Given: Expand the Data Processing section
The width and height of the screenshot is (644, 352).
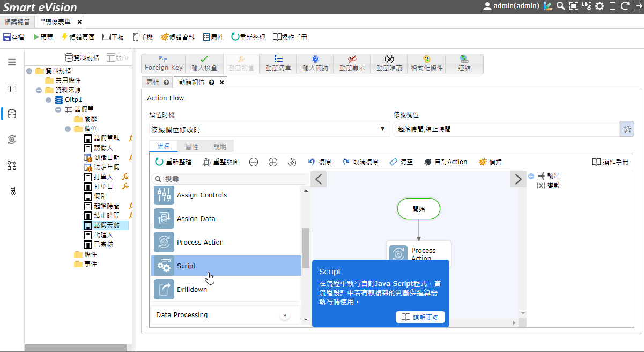Looking at the screenshot, I should (x=285, y=315).
